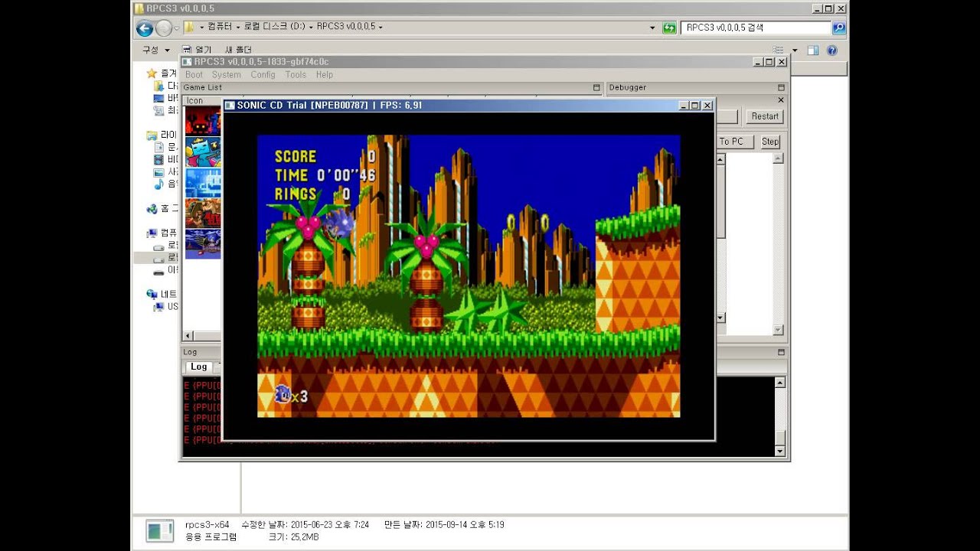
Task: Click the Game List horizontal scrollbar left arrow
Action: tap(188, 336)
